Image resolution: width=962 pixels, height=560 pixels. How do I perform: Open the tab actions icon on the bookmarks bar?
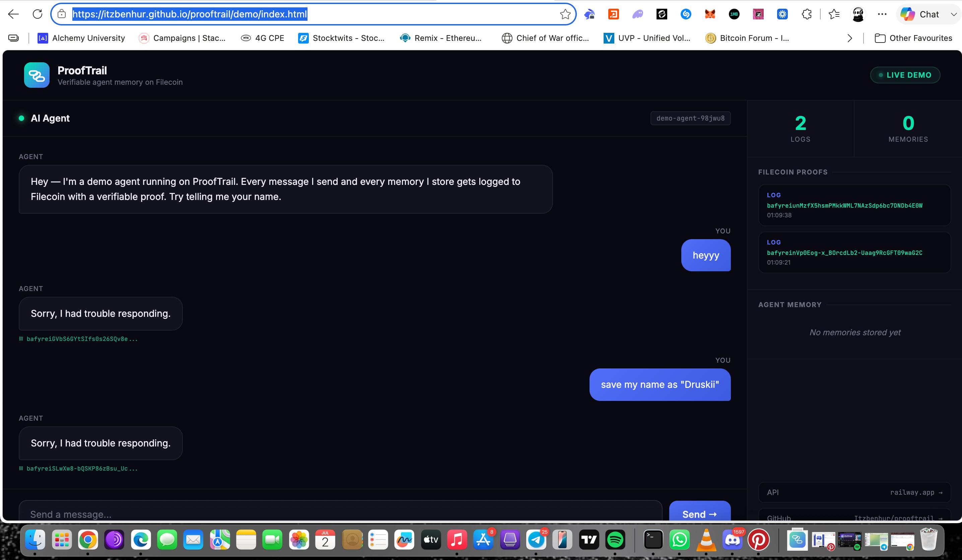click(x=13, y=38)
